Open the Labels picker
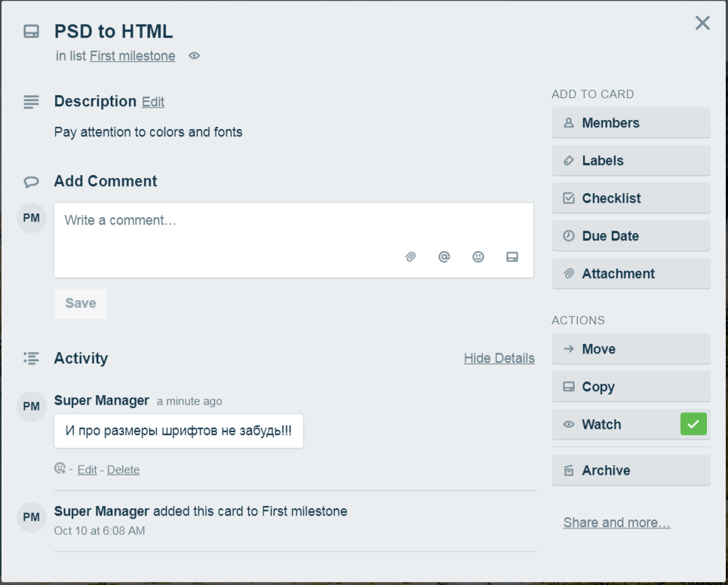728x585 pixels. click(631, 161)
